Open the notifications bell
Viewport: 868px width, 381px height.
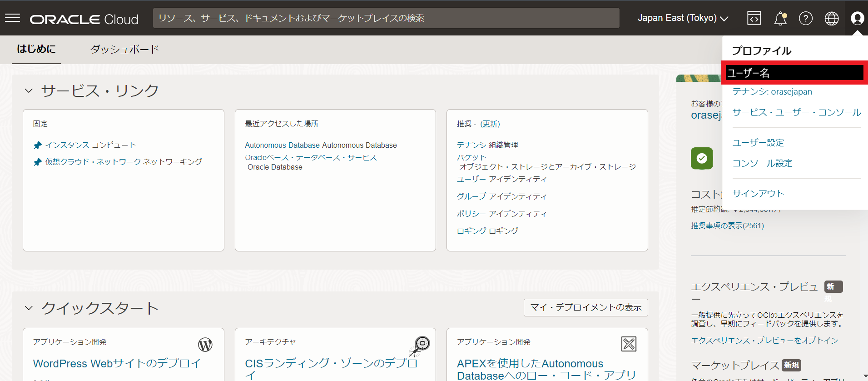pyautogui.click(x=780, y=18)
